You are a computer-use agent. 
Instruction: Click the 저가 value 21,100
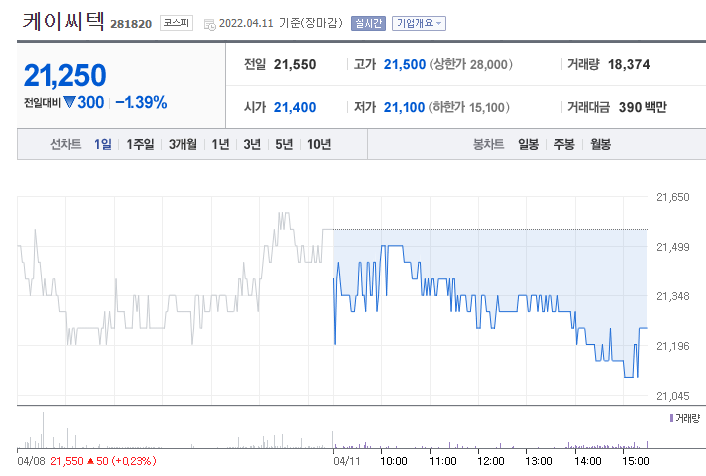(x=404, y=107)
